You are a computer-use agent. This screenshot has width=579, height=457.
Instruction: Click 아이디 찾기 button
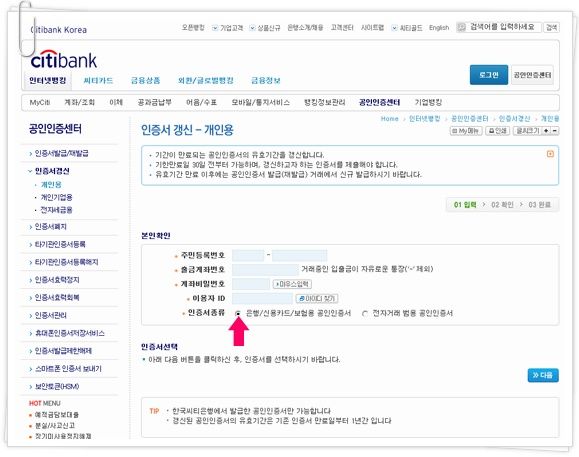tap(317, 298)
